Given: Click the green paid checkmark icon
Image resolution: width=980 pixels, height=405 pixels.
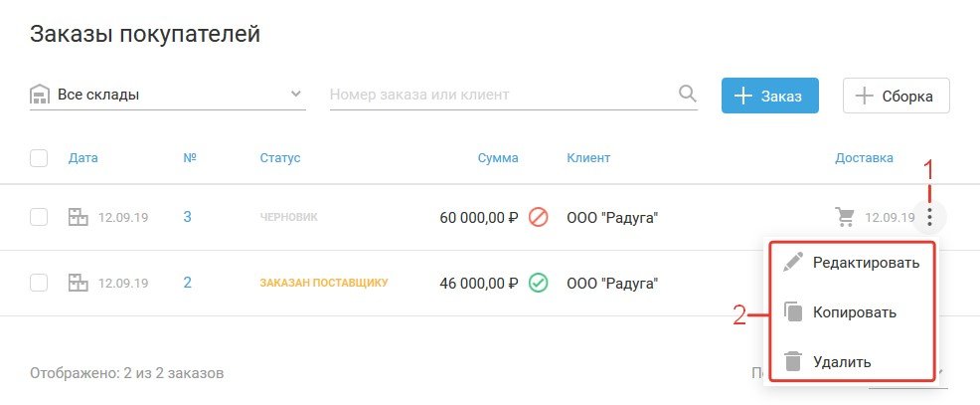Looking at the screenshot, I should click(x=539, y=283).
